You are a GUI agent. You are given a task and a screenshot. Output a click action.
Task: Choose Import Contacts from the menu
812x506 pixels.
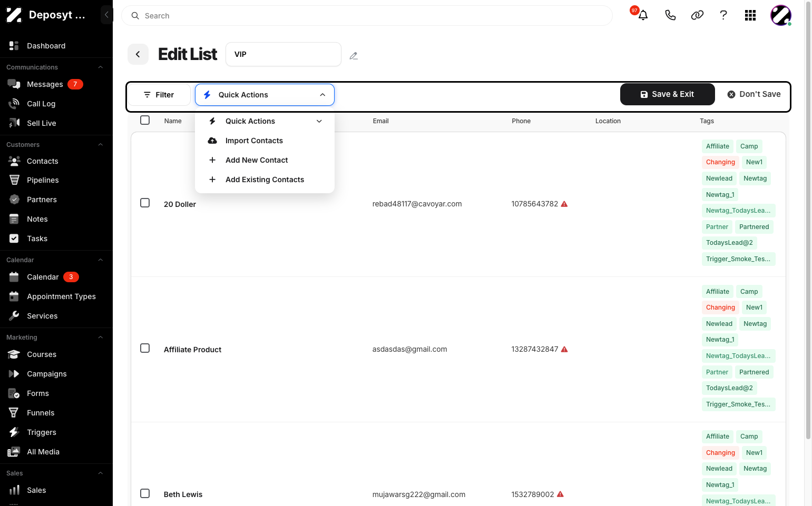[265, 141]
